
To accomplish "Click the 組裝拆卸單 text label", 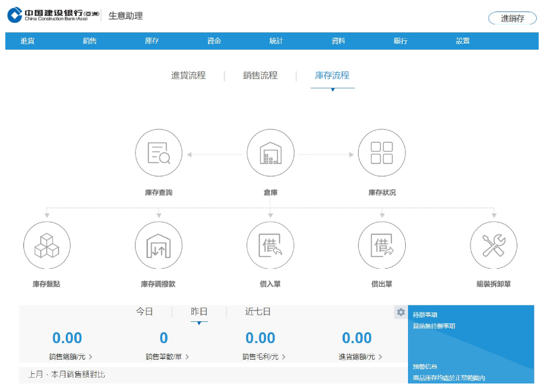I will click(x=494, y=284).
